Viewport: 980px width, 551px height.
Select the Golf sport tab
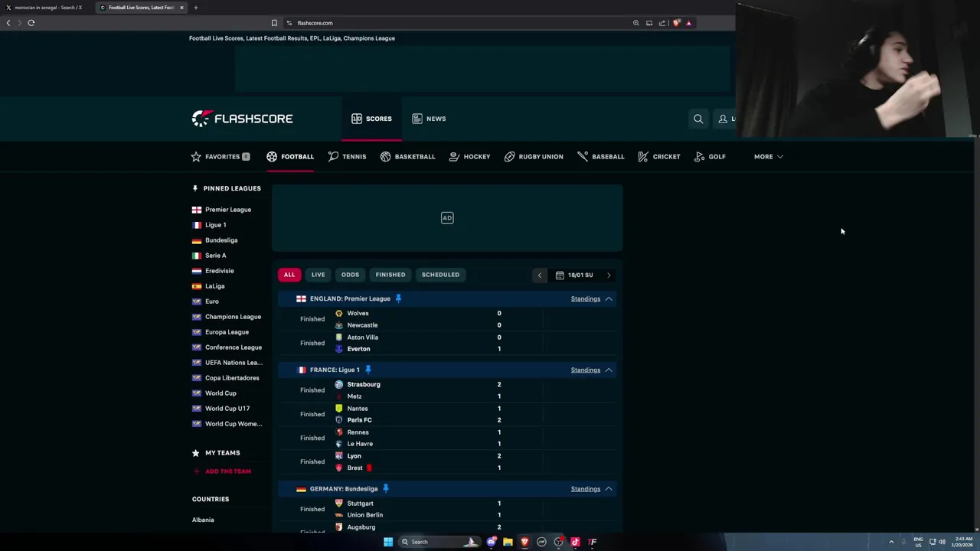point(710,156)
